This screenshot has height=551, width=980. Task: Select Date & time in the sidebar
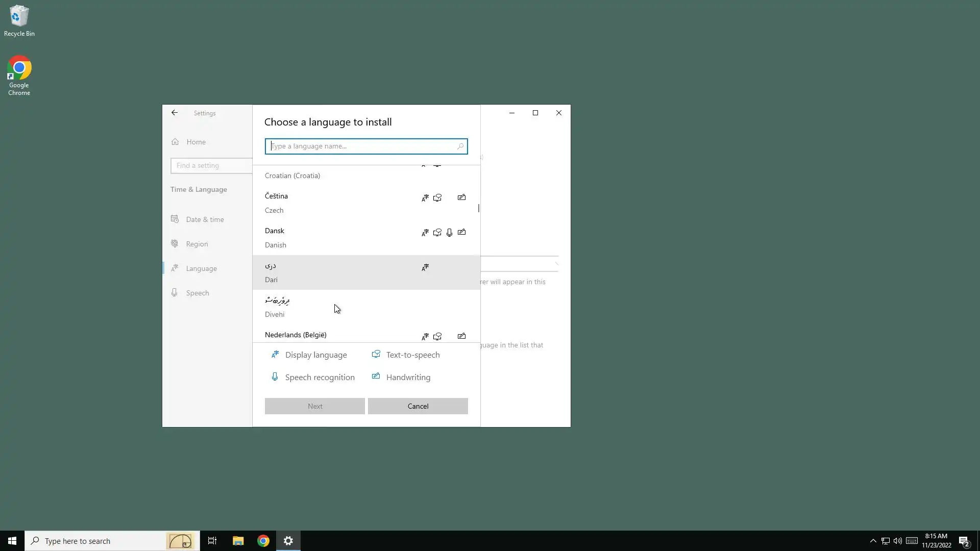point(205,219)
